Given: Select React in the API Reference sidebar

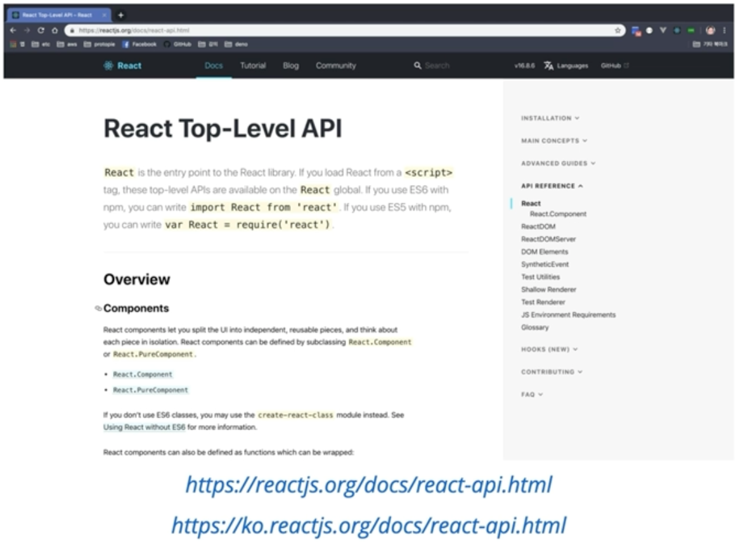Looking at the screenshot, I should (531, 203).
